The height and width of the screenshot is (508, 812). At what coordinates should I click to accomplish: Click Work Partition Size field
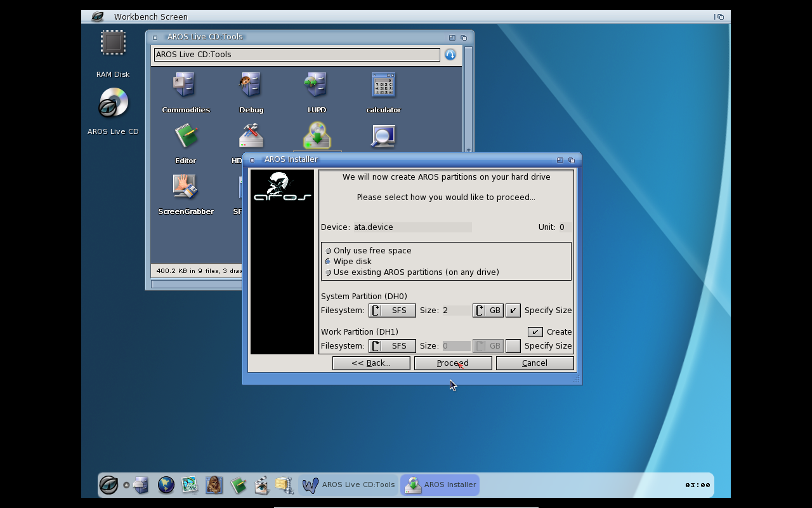[x=455, y=346]
